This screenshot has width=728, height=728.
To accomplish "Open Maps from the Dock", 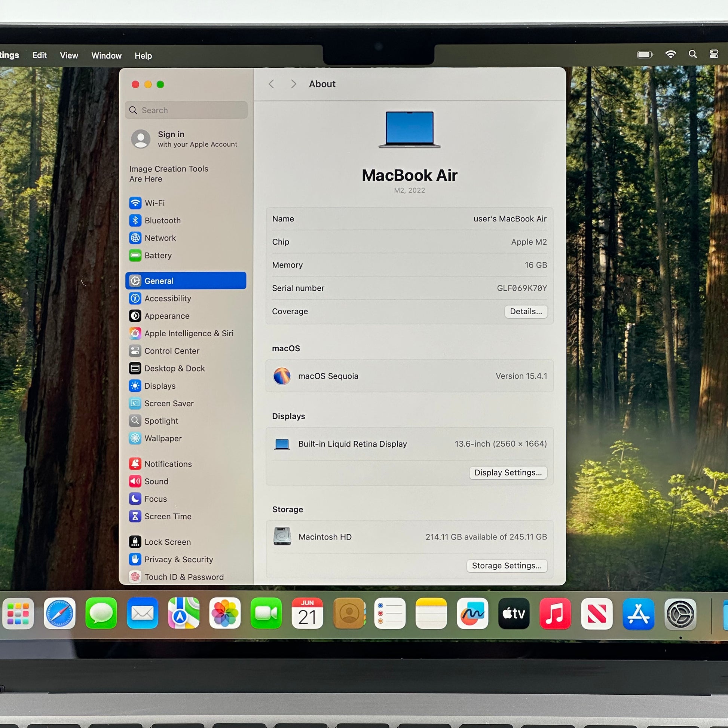I will click(x=184, y=613).
